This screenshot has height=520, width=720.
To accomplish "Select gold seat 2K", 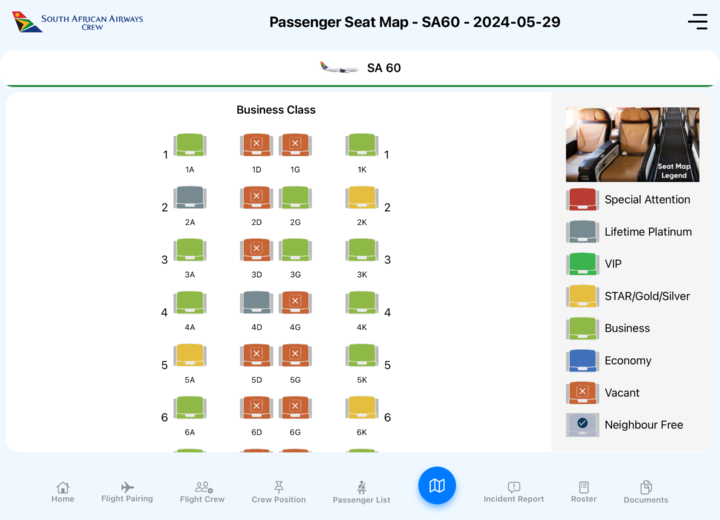I will (362, 198).
